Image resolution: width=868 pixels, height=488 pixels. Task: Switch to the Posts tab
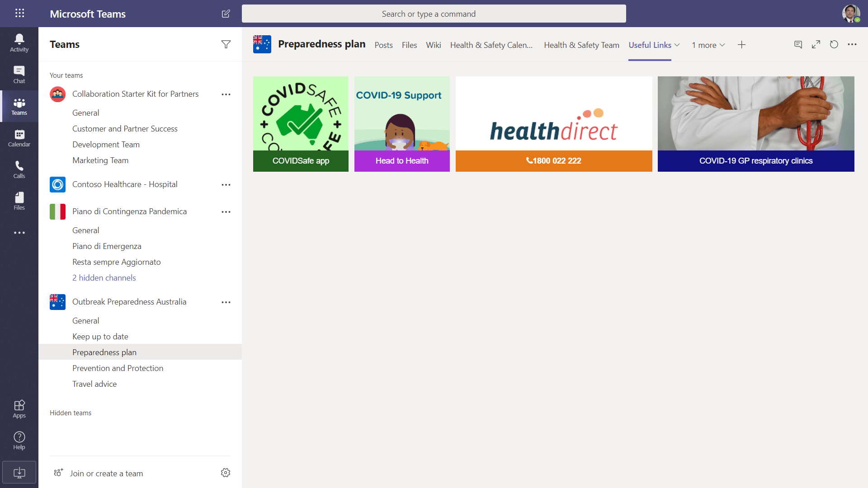point(383,45)
